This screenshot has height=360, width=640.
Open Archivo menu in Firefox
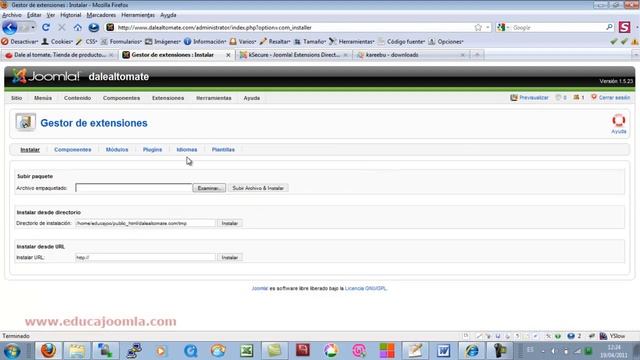[x=11, y=15]
